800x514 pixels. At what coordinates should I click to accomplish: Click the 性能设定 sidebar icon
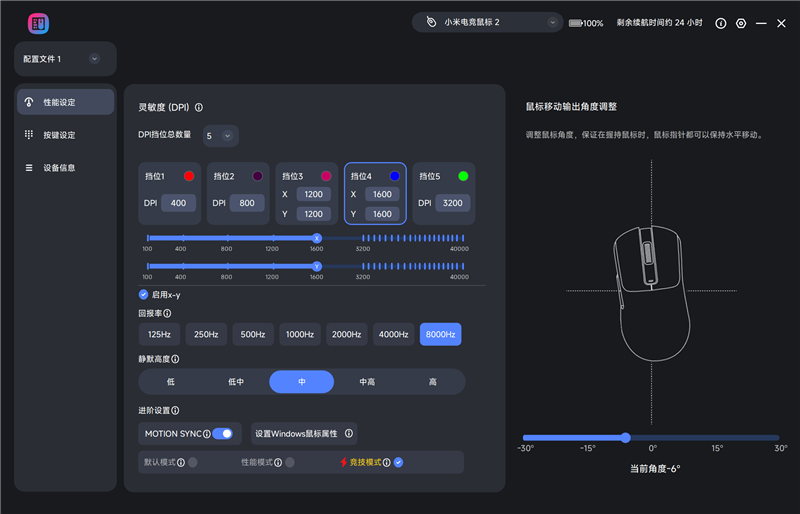pyautogui.click(x=29, y=102)
